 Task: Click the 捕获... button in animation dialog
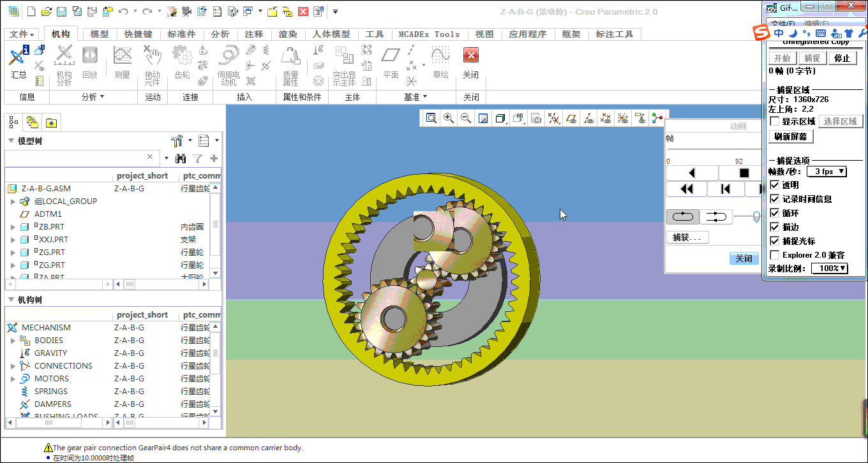tap(687, 237)
